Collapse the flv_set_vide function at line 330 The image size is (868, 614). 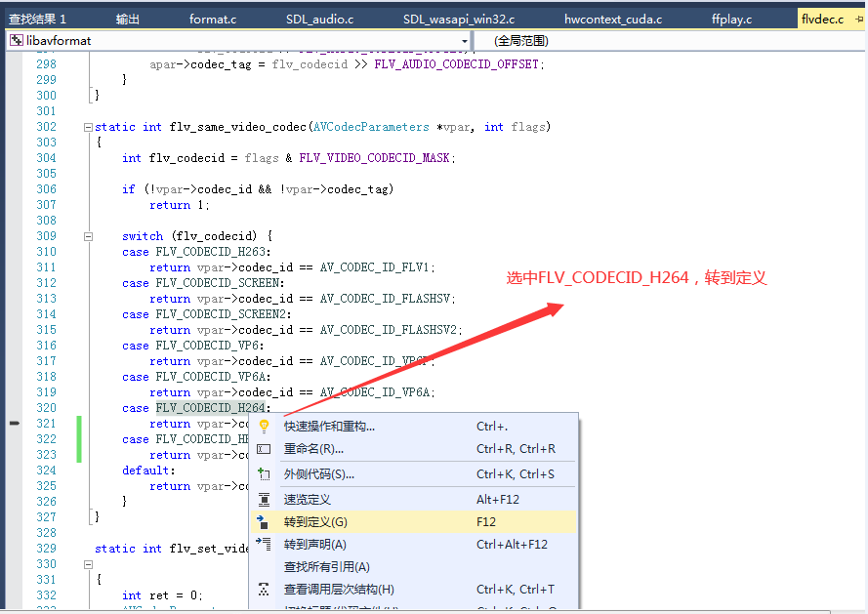click(x=87, y=563)
